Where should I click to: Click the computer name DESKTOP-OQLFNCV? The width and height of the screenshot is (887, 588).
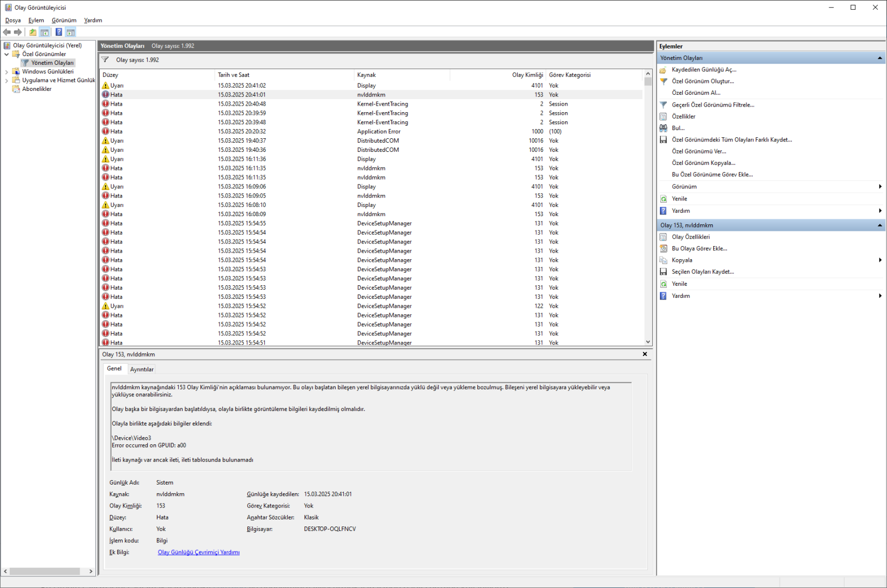pyautogui.click(x=330, y=529)
